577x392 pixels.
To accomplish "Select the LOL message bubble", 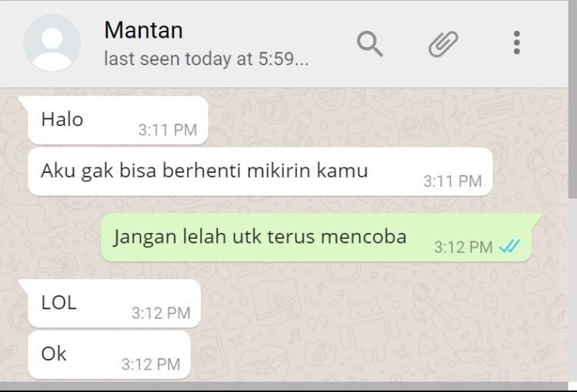I will [x=113, y=303].
